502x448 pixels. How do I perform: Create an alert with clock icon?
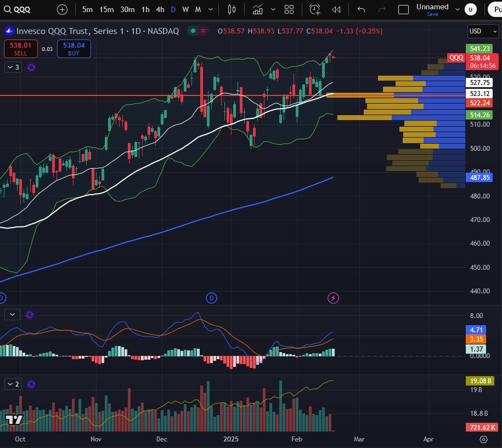(315, 10)
